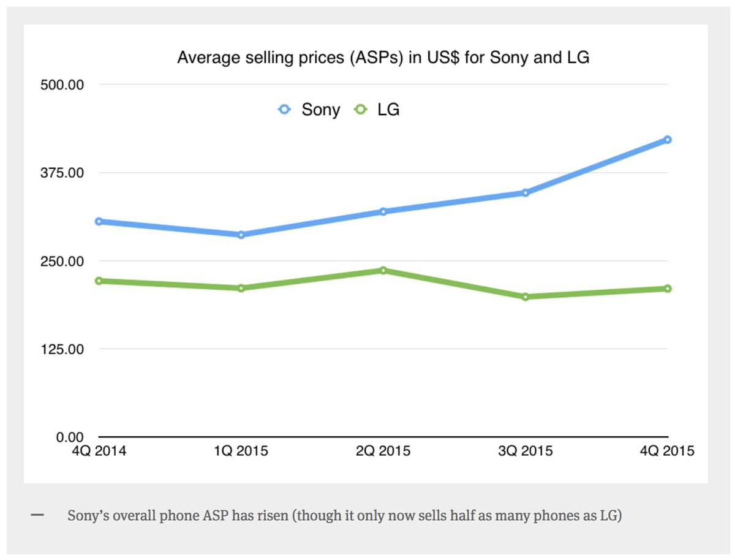Select the Sony legend label

(x=320, y=110)
